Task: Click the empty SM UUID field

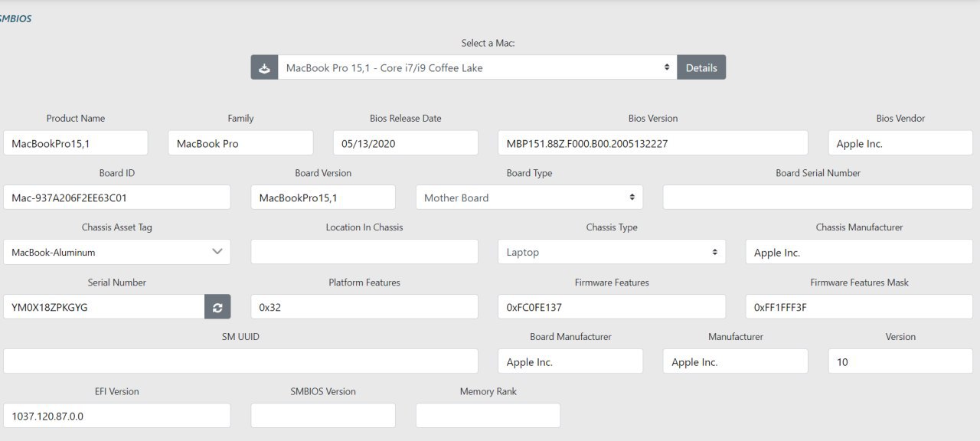Action: click(240, 361)
